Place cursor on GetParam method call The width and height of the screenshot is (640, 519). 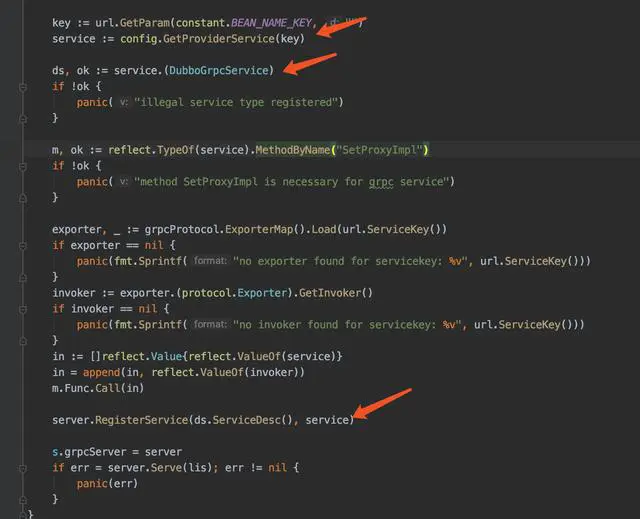click(x=144, y=23)
